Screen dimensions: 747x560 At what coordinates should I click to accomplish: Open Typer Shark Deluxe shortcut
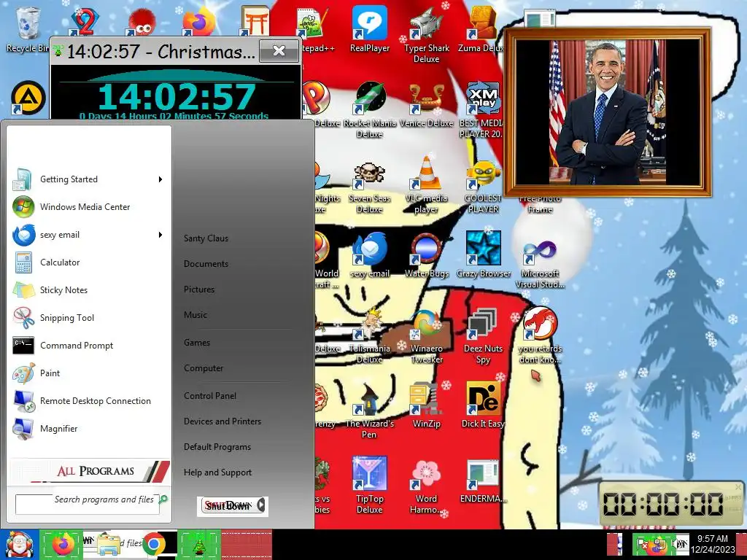click(426, 34)
